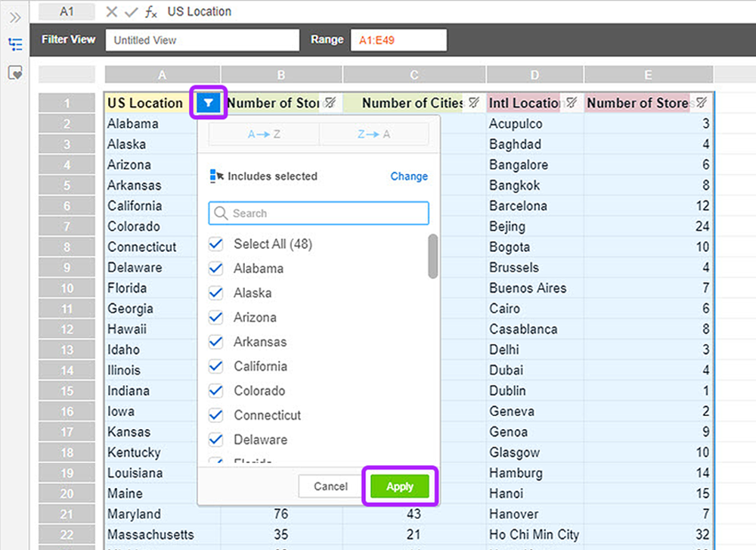Click the formula bar confirm checkmark icon
This screenshot has width=756, height=550.
coord(131,11)
